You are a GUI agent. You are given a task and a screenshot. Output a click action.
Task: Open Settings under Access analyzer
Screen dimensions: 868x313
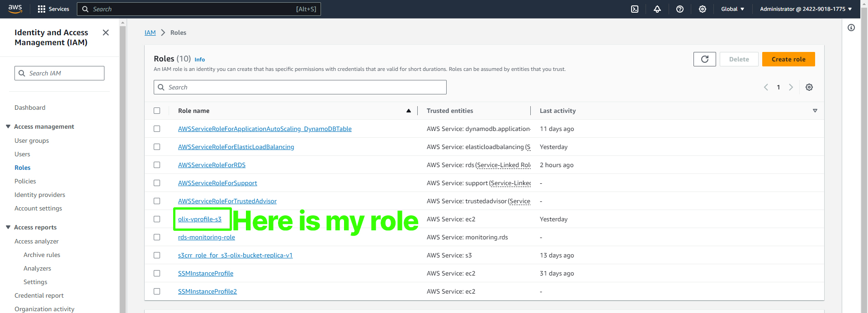pos(35,282)
